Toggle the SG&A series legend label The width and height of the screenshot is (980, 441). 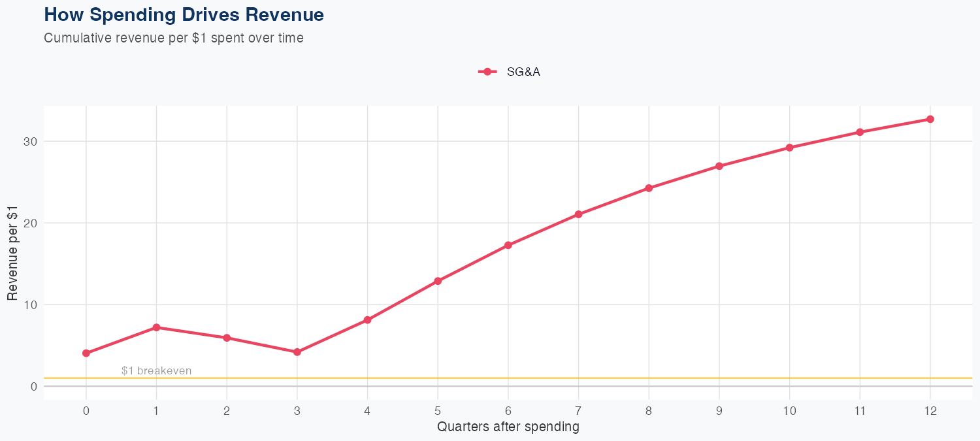point(523,72)
